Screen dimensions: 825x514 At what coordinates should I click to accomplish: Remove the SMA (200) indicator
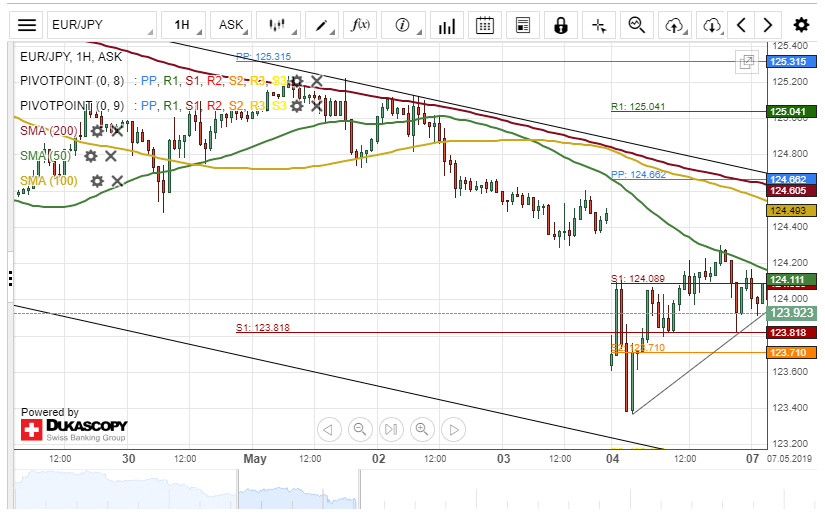pos(117,130)
